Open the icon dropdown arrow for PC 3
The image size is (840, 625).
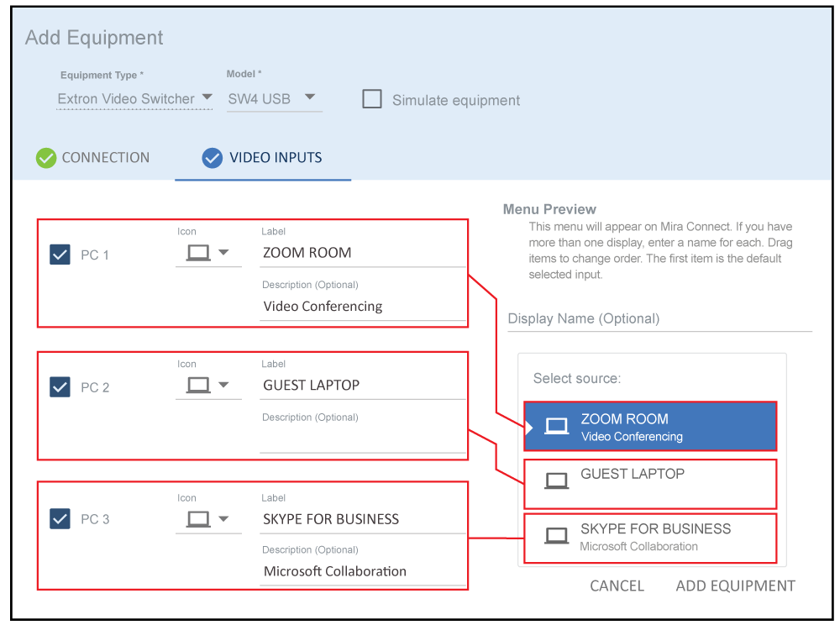click(x=223, y=519)
